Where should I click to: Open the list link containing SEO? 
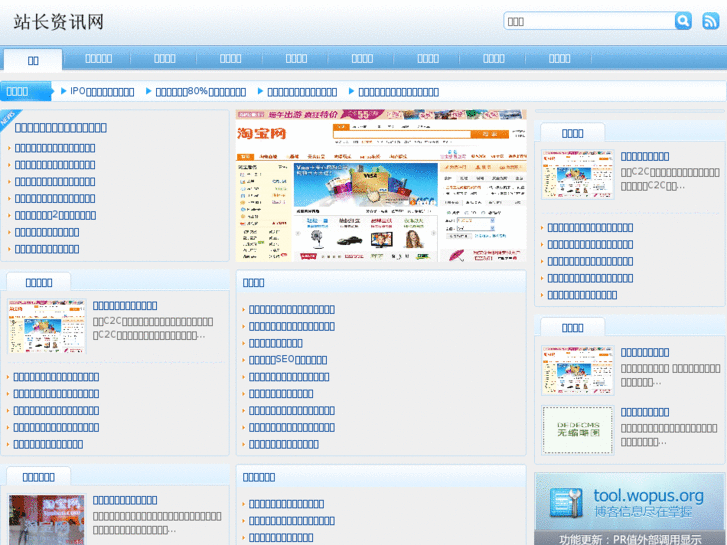click(288, 360)
